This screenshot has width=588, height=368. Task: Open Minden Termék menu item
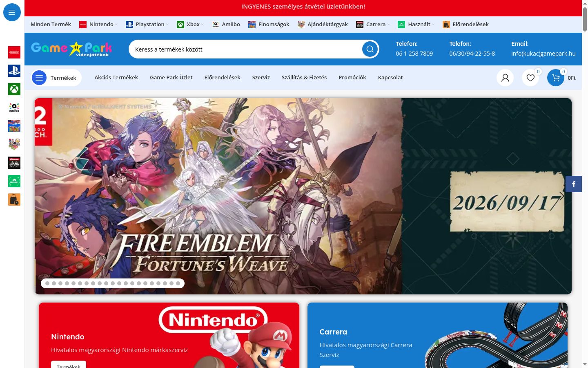click(x=51, y=25)
